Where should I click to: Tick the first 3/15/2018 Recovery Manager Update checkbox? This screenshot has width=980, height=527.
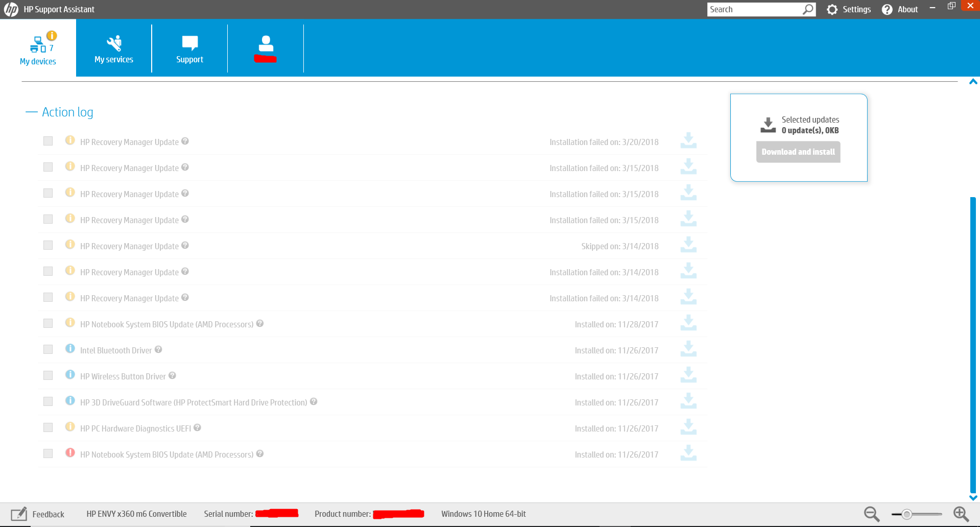pos(48,167)
